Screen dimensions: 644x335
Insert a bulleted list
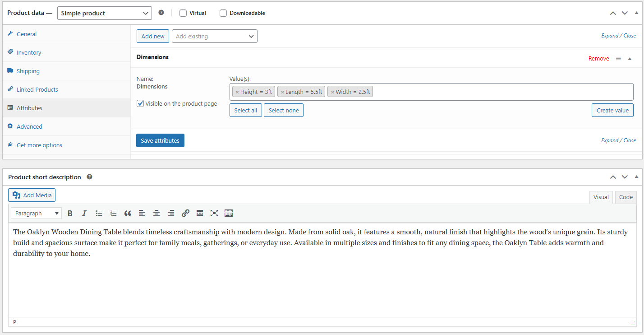pos(99,214)
